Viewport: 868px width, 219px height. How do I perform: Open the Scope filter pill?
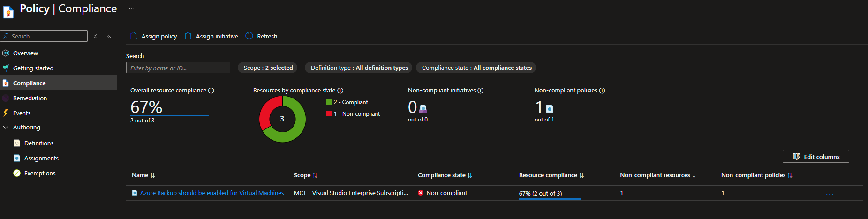(268, 68)
